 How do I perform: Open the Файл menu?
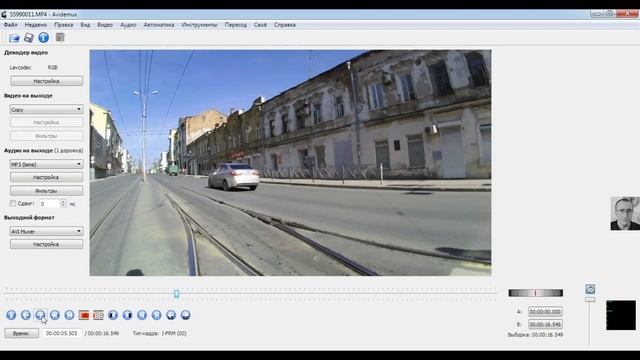[11, 25]
